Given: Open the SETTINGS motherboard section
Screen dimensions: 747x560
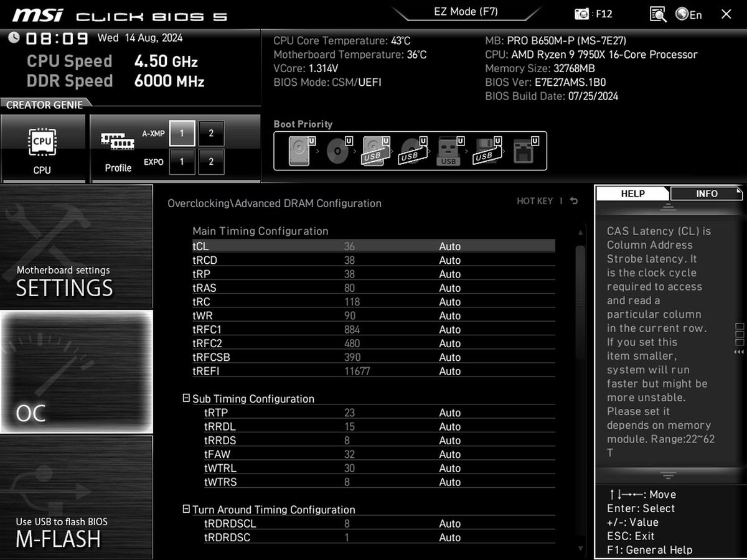Looking at the screenshot, I should coord(76,246).
